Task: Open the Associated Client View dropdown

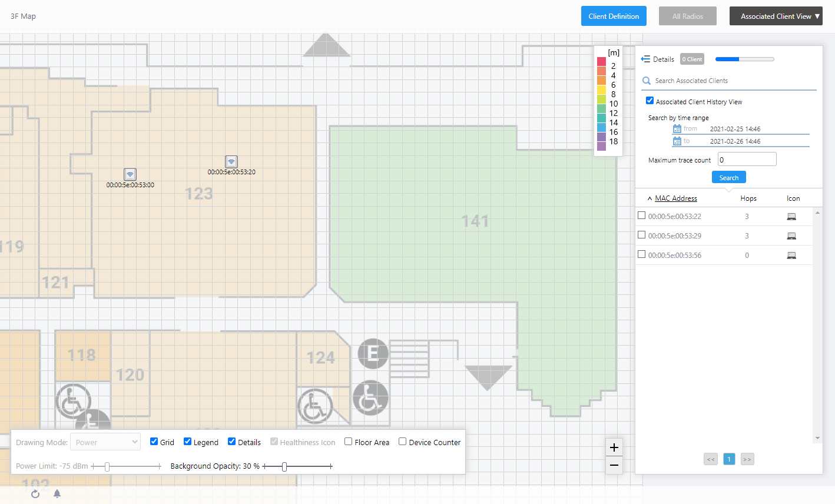Action: tap(776, 16)
